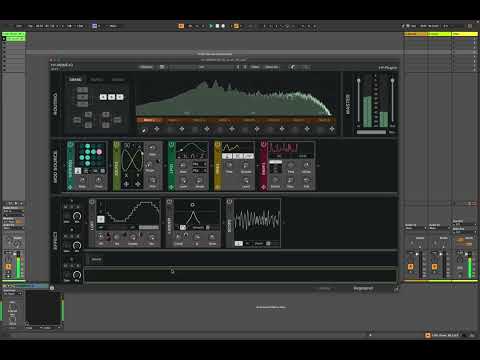The height and width of the screenshot is (360, 480).
Task: Click the third white routing button
Action: pyautogui.click(x=120, y=97)
